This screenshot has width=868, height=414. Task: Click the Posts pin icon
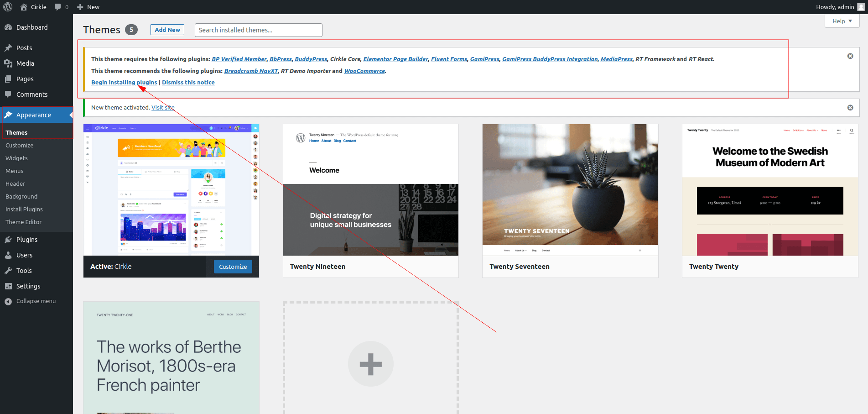(8, 48)
